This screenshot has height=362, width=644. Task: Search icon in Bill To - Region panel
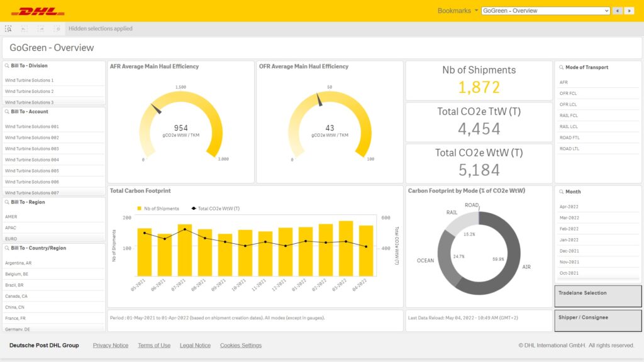pyautogui.click(x=7, y=202)
